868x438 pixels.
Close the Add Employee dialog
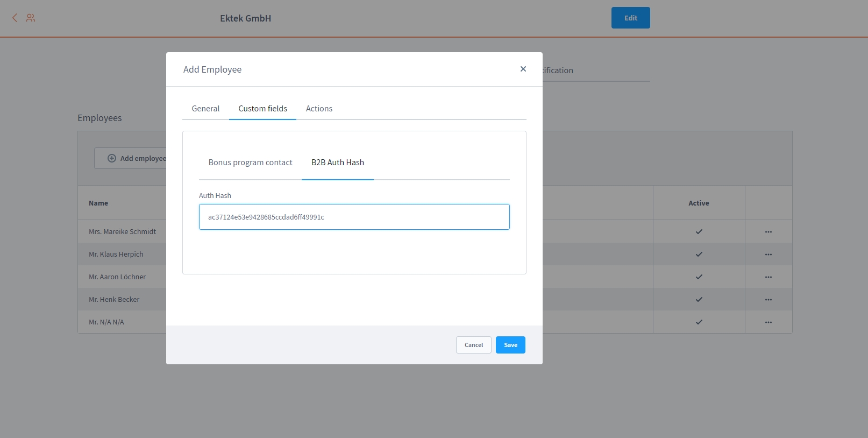point(523,69)
